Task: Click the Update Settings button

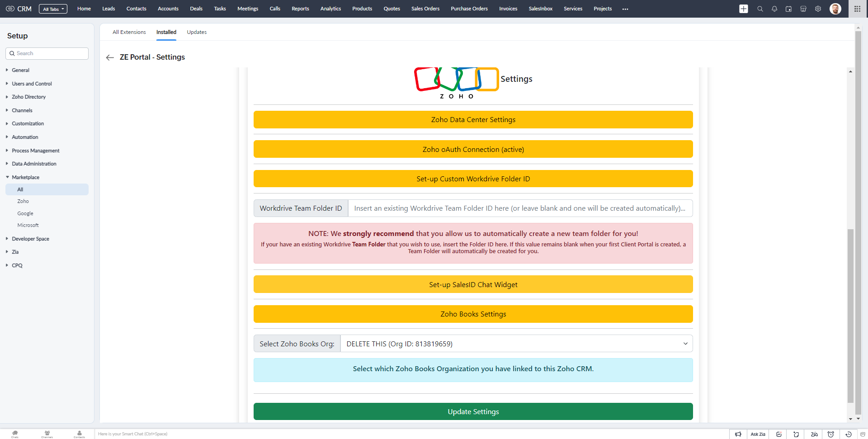Action: (x=473, y=411)
